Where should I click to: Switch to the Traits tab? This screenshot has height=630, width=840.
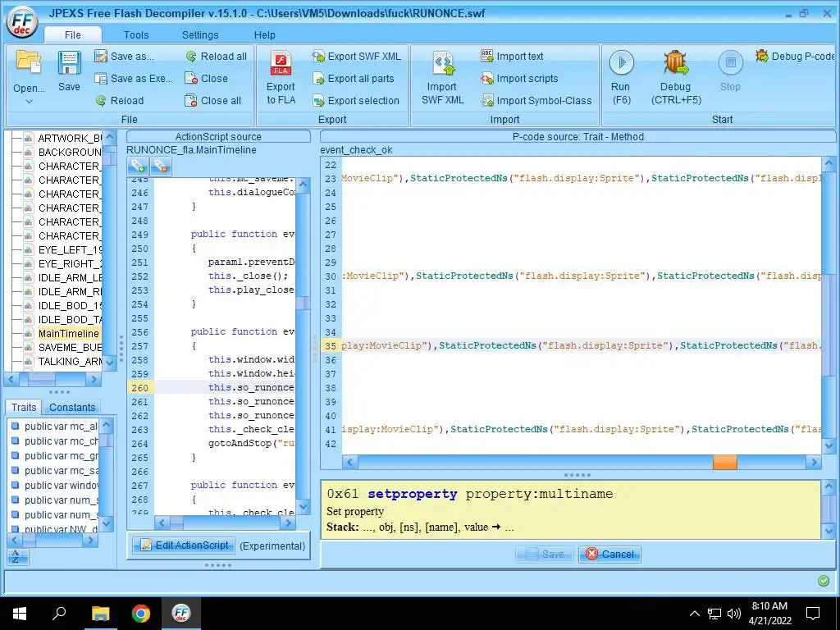[x=24, y=407]
